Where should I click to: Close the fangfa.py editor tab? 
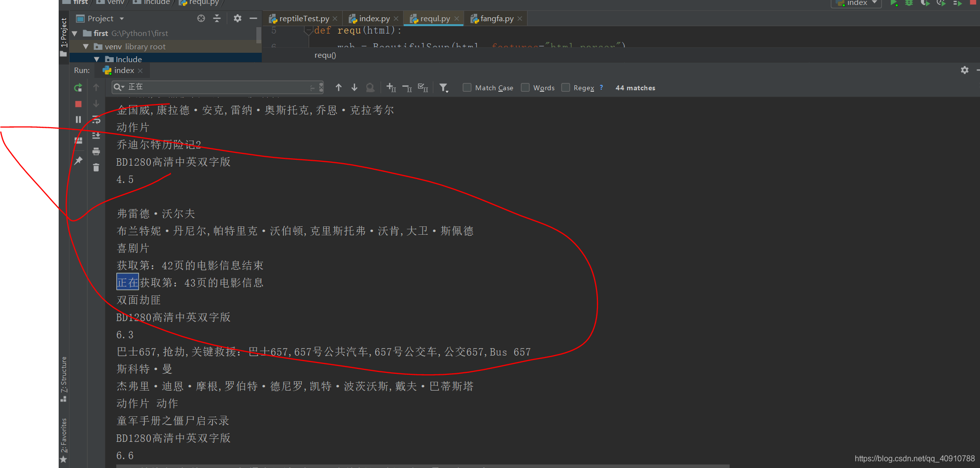[x=520, y=19]
